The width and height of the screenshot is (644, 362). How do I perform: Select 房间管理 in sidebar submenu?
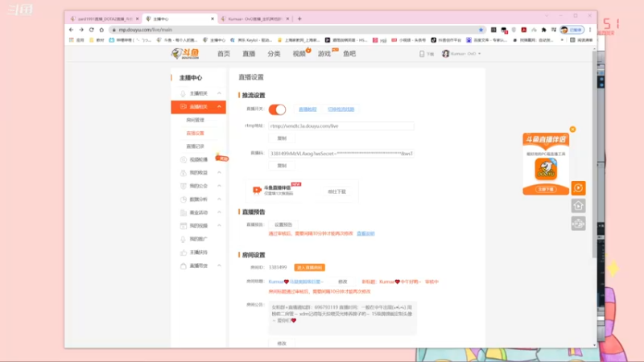195,120
